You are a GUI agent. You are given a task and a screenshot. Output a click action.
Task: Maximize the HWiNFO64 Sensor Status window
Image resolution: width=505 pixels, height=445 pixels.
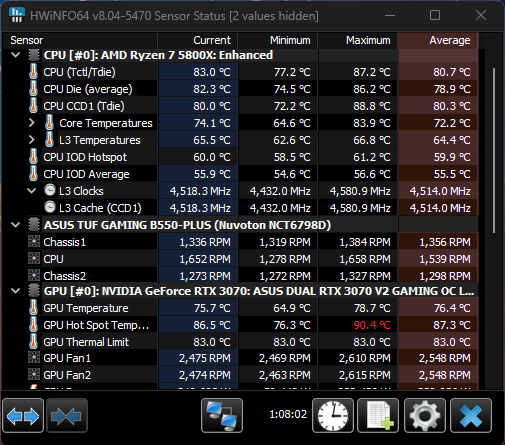pyautogui.click(x=435, y=15)
